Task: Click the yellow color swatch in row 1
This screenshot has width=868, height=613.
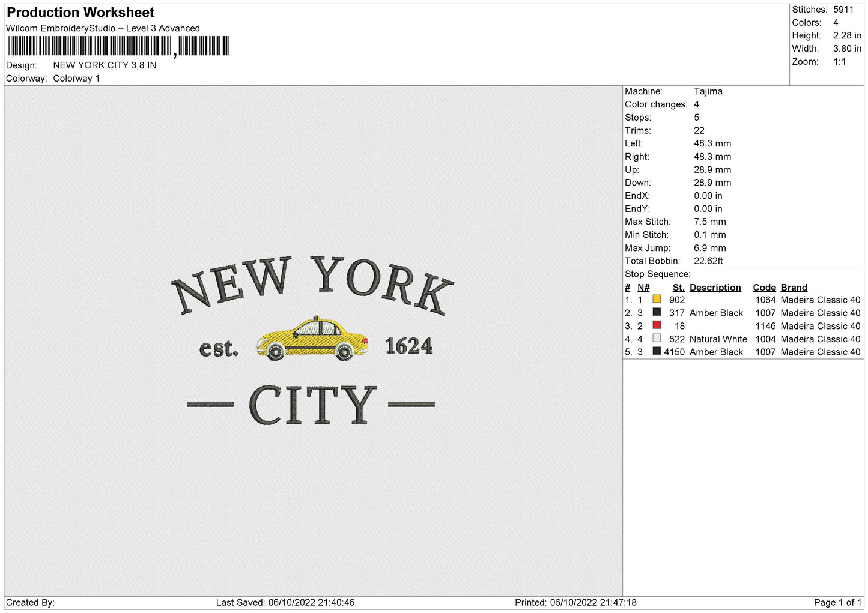Action: pos(657,299)
